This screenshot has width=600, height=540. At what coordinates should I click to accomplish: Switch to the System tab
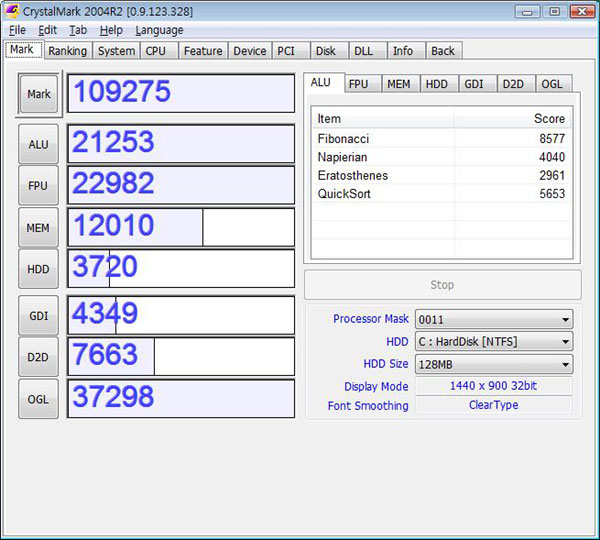tap(116, 51)
